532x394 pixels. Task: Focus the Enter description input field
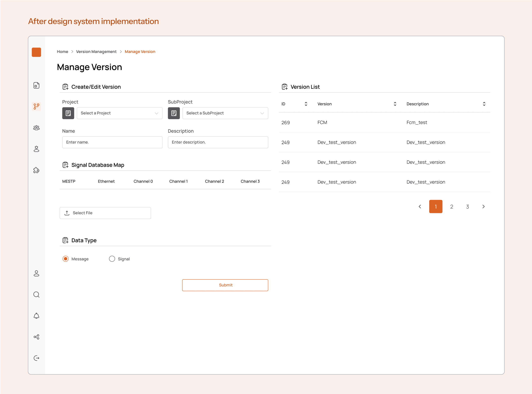click(x=218, y=142)
